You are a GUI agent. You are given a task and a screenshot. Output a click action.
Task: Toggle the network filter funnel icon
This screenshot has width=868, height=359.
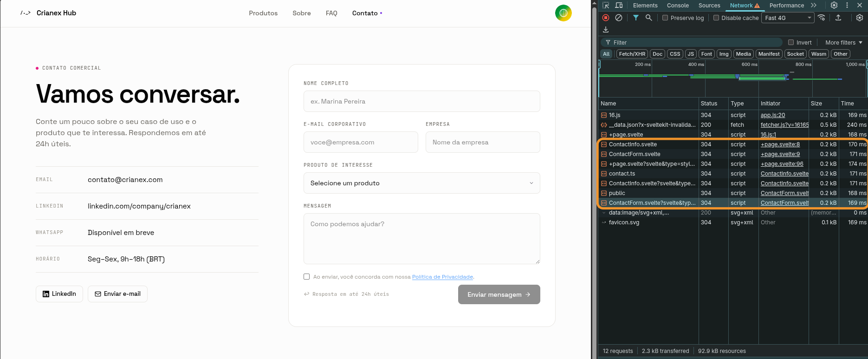pyautogui.click(x=636, y=18)
